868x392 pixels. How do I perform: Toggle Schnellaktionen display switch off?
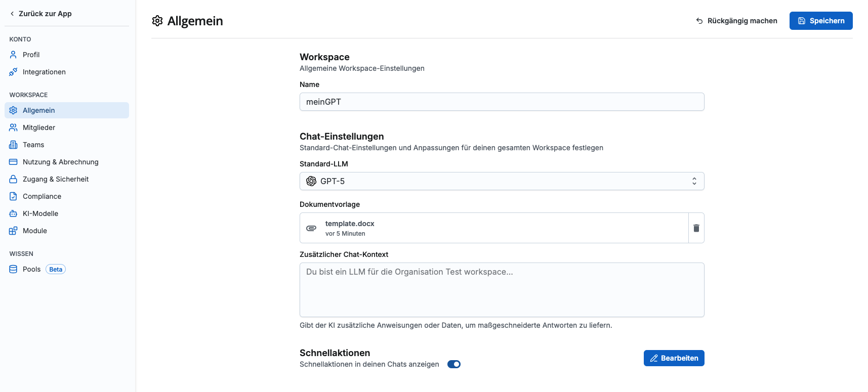pyautogui.click(x=453, y=364)
